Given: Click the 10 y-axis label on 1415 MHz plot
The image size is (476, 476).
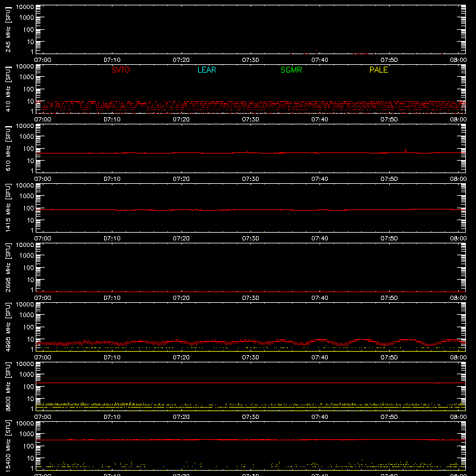Looking at the screenshot, I should coord(30,220).
